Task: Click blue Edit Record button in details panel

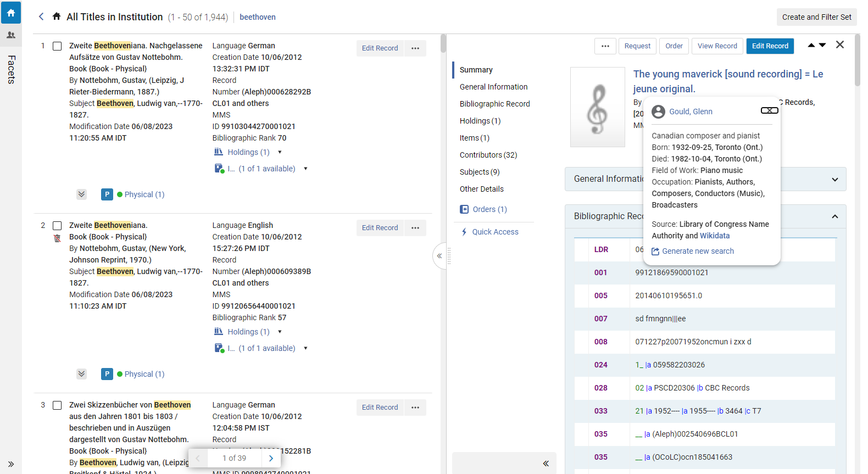Action: point(770,46)
